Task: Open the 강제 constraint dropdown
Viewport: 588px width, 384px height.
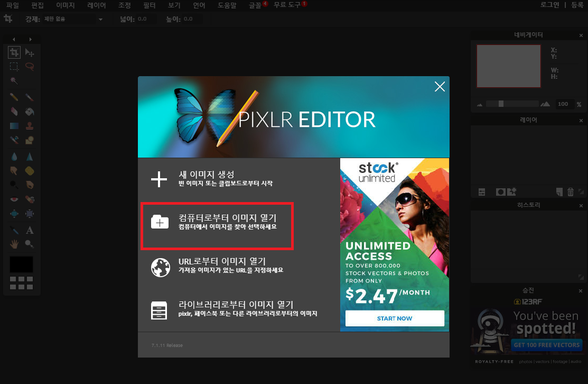Action: 73,19
